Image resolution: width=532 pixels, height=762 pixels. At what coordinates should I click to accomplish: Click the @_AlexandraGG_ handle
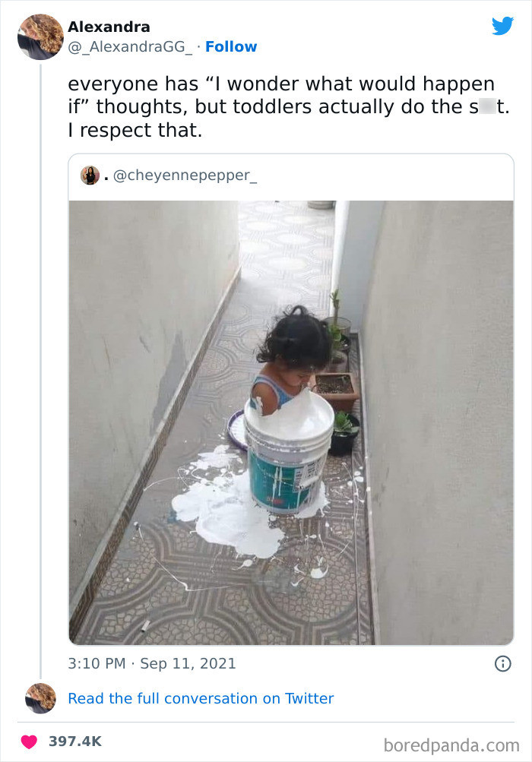(x=128, y=47)
